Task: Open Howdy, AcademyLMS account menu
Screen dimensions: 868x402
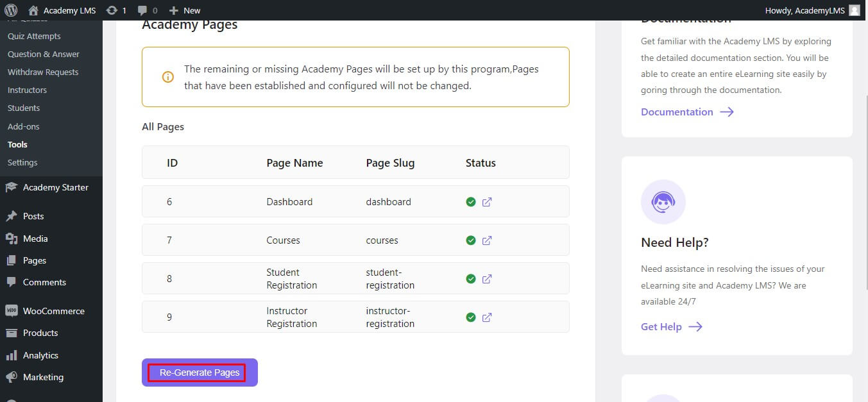Action: (806, 10)
